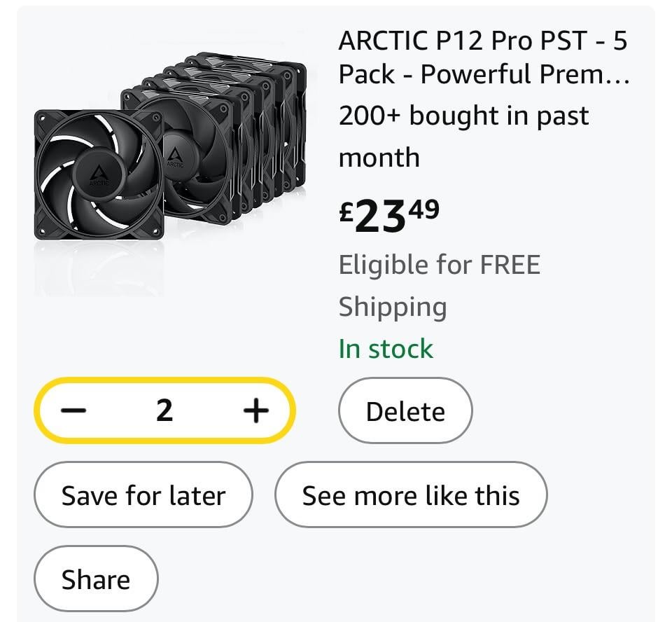Increase quantity with the plus icon
Screen dimensions: 672x622
256,410
